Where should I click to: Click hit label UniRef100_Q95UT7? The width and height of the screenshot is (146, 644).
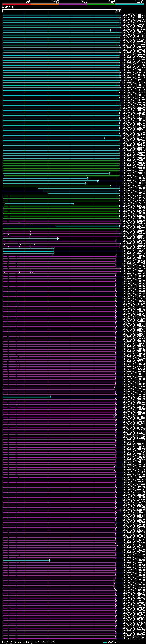[x=134, y=203]
